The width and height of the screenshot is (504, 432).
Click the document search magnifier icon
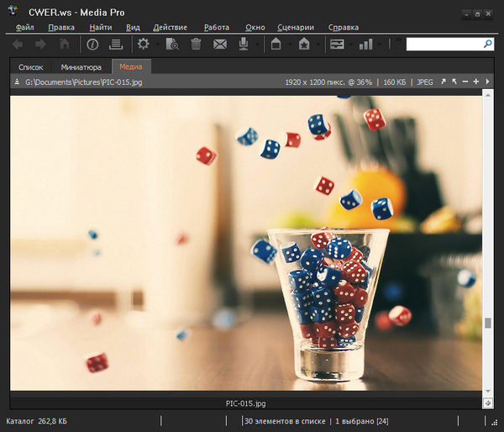tap(172, 44)
